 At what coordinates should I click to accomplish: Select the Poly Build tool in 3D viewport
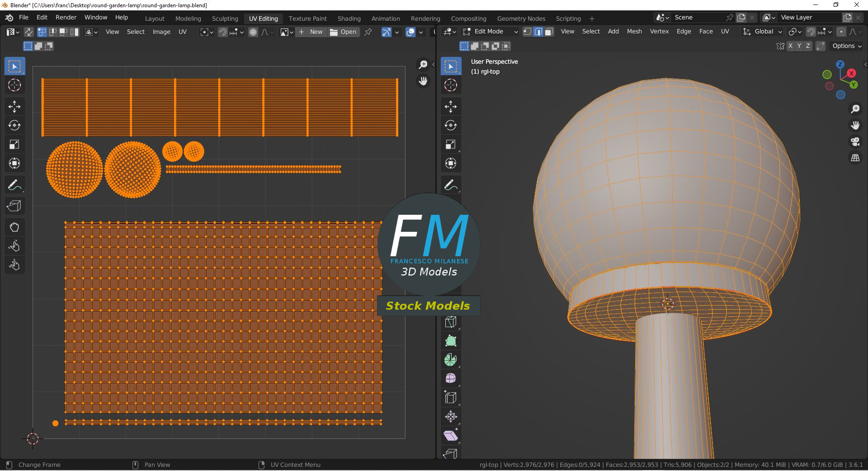click(451, 341)
